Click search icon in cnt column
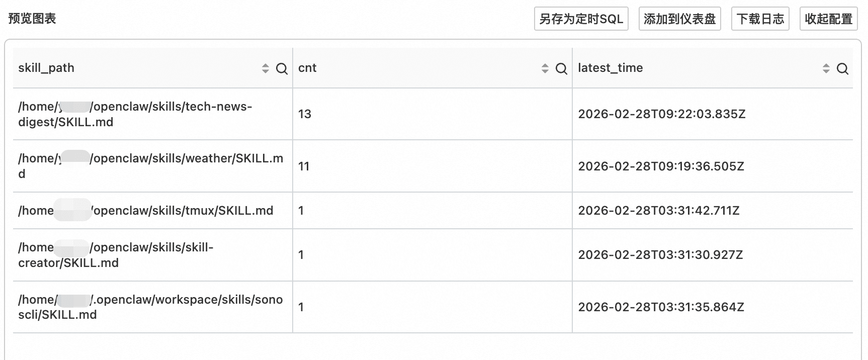The height and width of the screenshot is (360, 868). [x=561, y=69]
